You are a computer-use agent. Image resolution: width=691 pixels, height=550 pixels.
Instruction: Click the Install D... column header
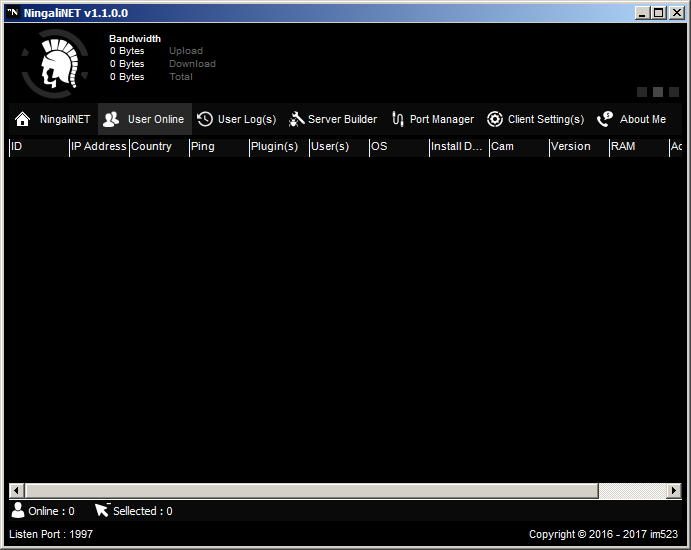point(457,146)
